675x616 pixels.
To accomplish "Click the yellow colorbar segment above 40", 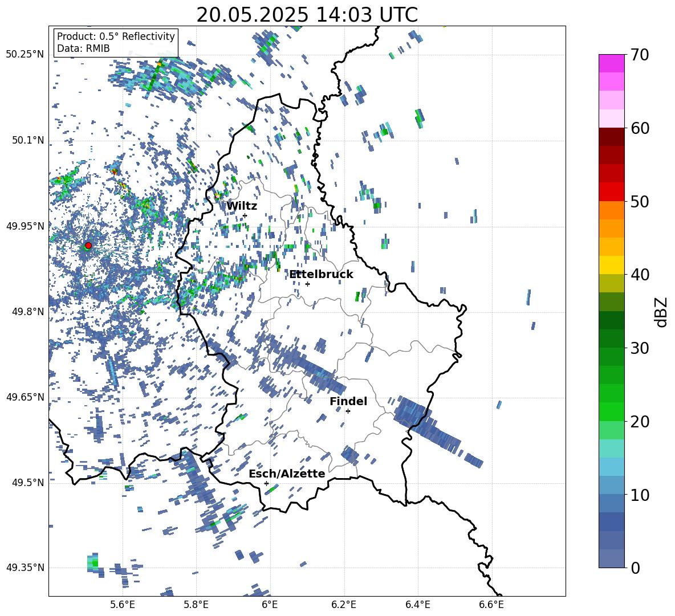I will point(611,265).
